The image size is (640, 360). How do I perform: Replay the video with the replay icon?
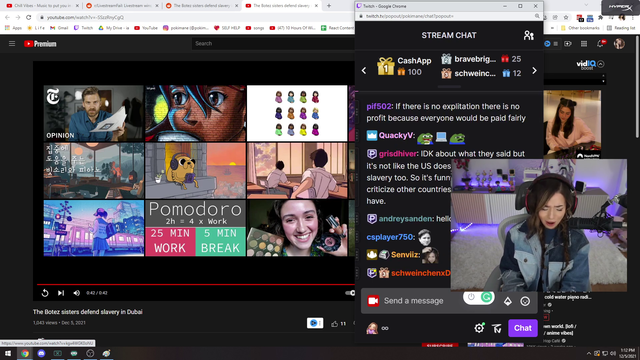(x=45, y=293)
